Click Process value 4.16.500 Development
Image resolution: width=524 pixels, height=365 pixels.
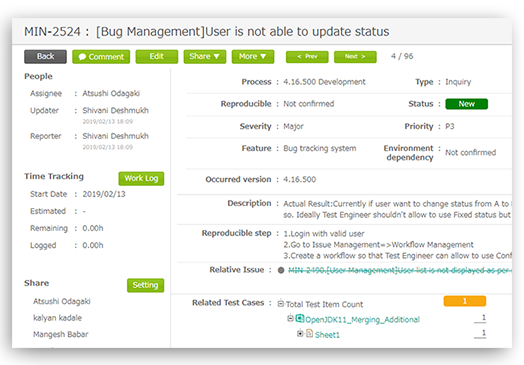tap(324, 82)
